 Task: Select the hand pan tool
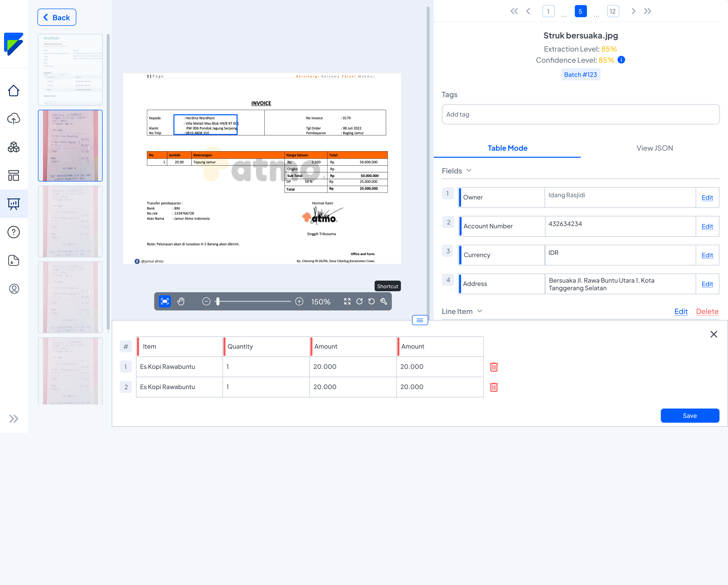[x=181, y=301]
